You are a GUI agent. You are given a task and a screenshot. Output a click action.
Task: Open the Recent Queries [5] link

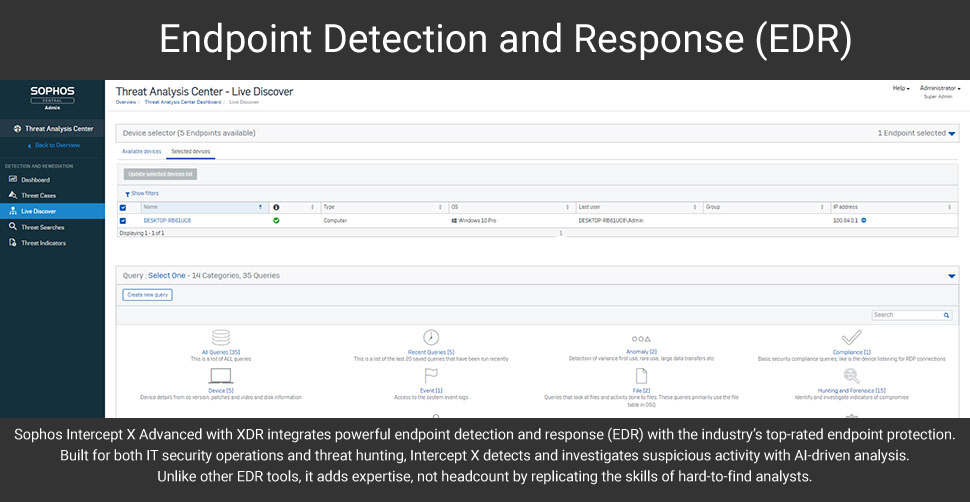431,352
